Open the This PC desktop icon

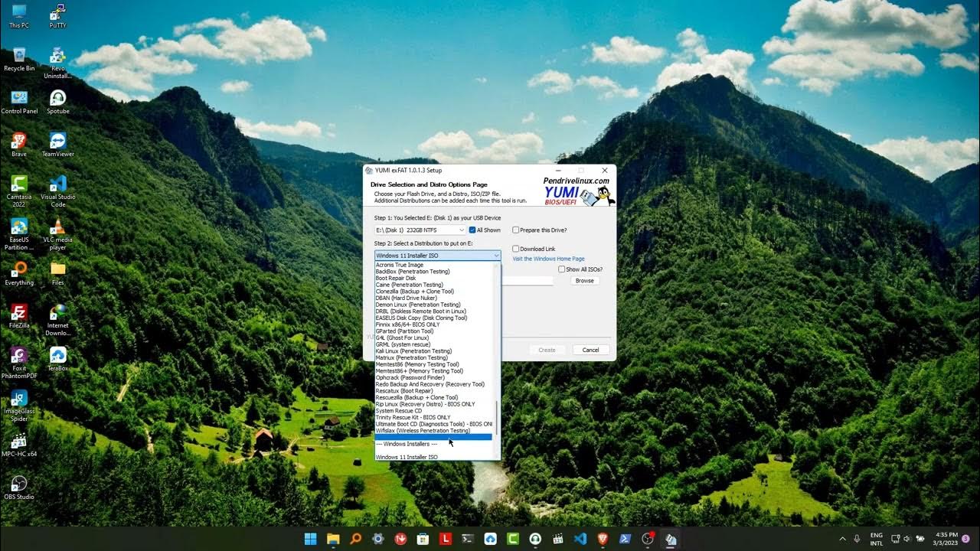pos(19,16)
